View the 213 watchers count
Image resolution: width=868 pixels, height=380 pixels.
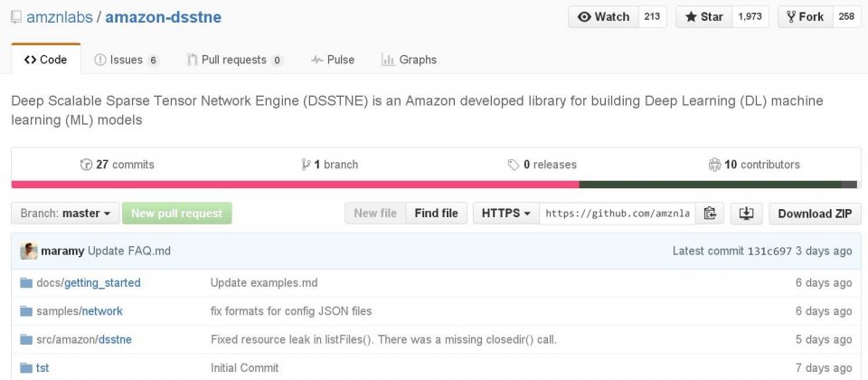click(652, 16)
